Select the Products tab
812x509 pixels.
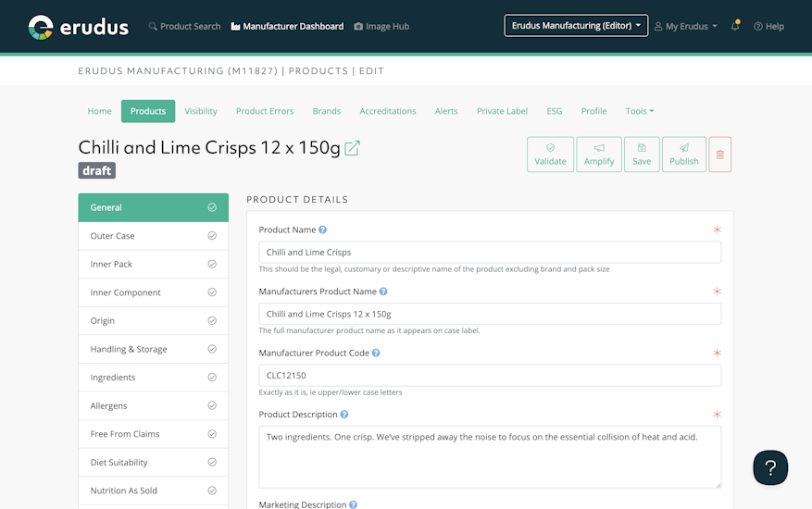(148, 111)
